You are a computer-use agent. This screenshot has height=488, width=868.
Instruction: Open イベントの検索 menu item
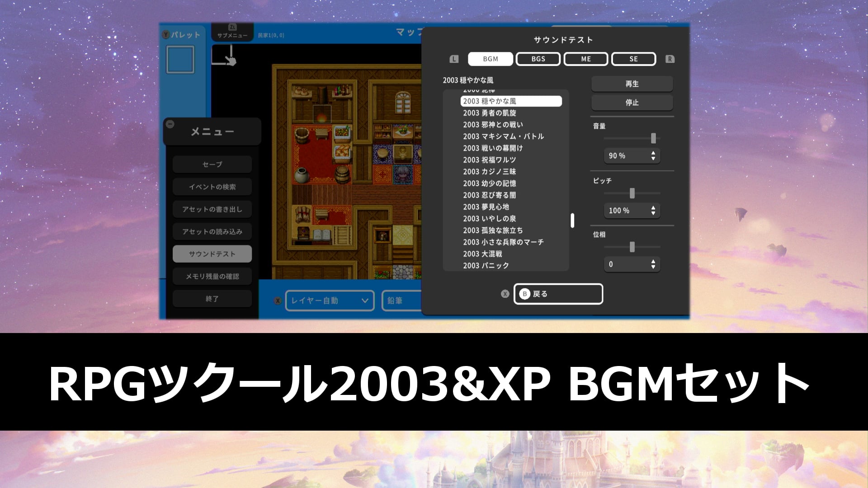click(212, 187)
